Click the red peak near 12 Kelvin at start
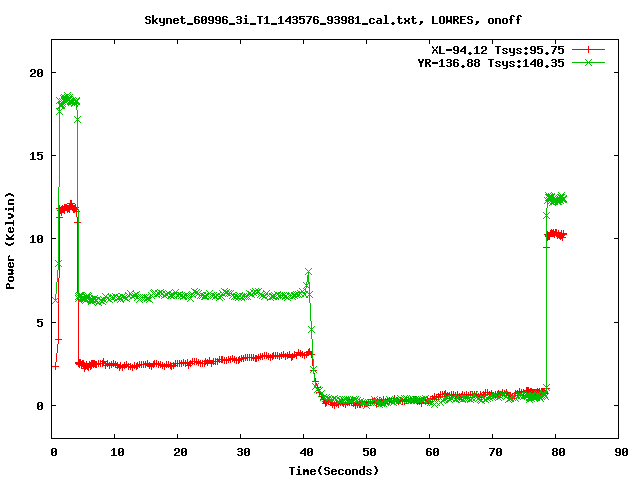The height and width of the screenshot is (480, 640). pyautogui.click(x=68, y=208)
